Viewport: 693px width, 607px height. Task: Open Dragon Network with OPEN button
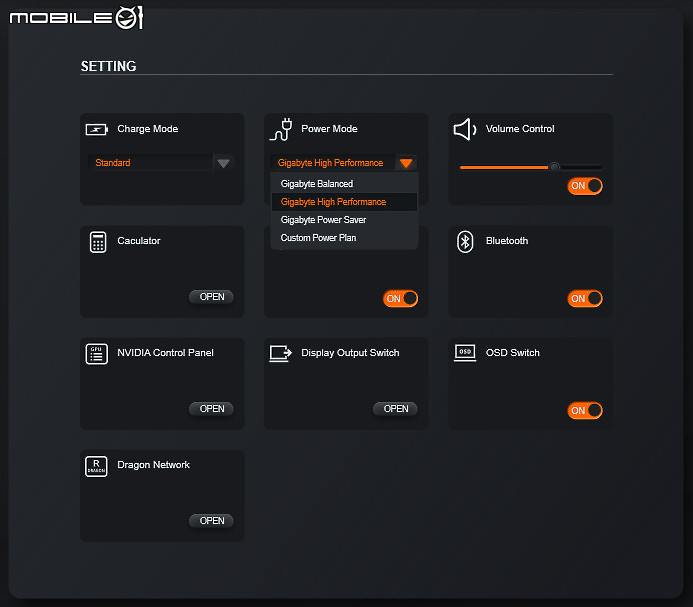(211, 520)
